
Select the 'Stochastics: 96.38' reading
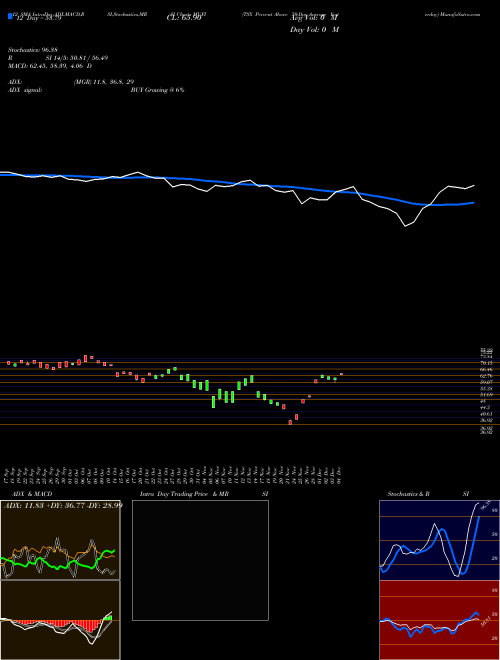32,50
